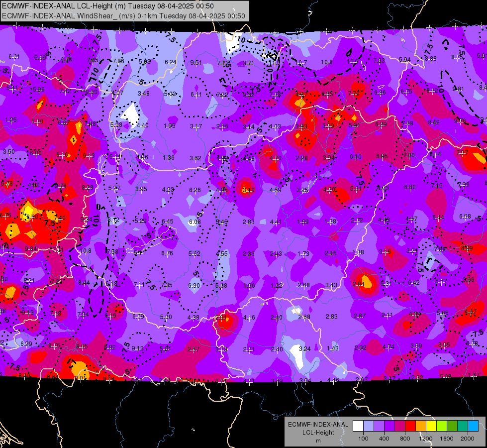Click the grid value '6.58'
The width and height of the screenshot is (487, 448).
pos(465,216)
